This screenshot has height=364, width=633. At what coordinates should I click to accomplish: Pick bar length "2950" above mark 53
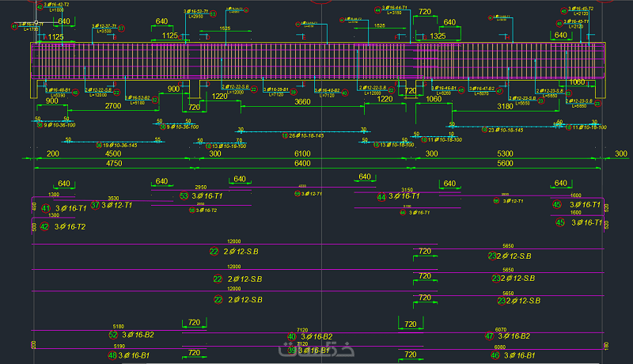tap(201, 188)
